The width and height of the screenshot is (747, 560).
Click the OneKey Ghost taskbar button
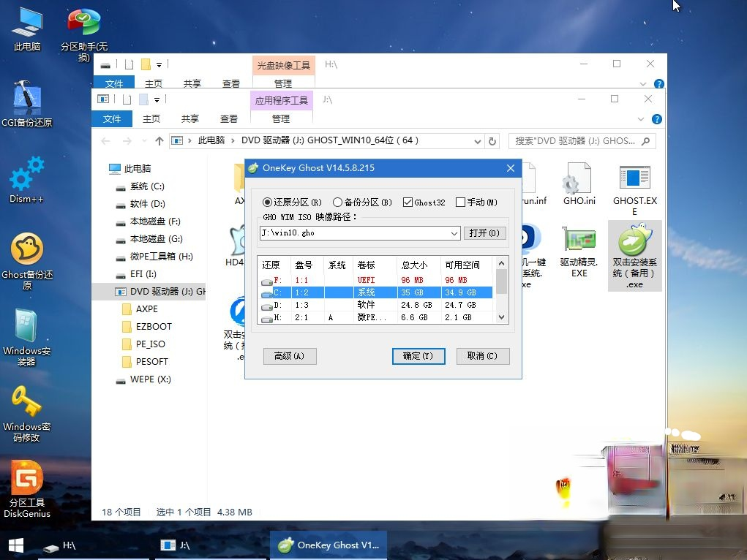(x=329, y=545)
